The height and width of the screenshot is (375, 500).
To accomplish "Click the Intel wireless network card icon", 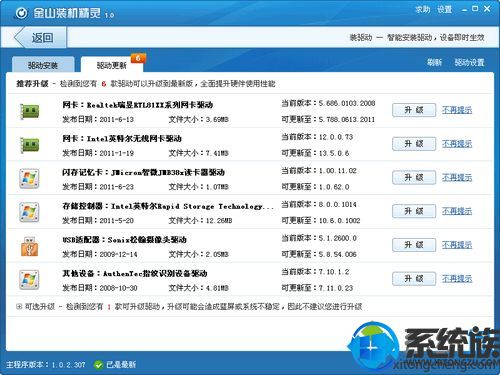I will pyautogui.click(x=30, y=145).
